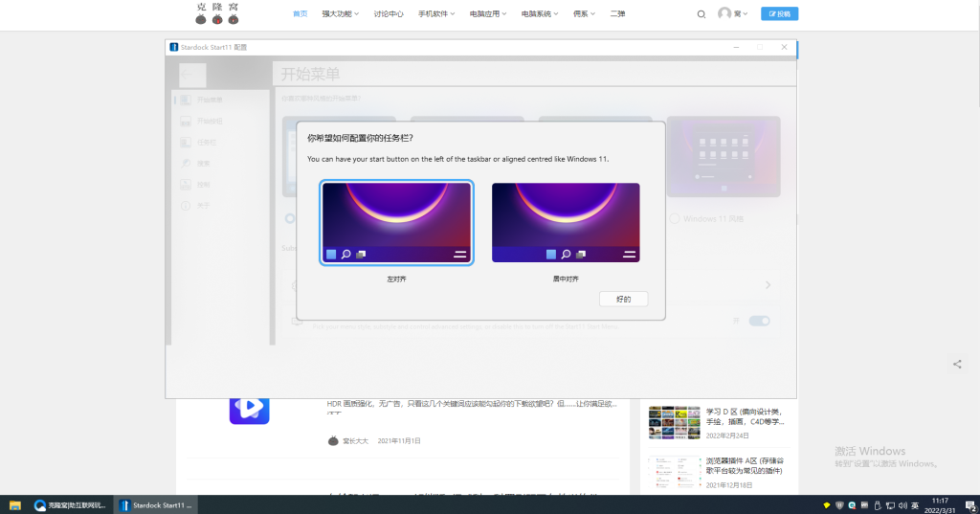
Task: Click the back arrow in Start11 window
Action: pyautogui.click(x=191, y=75)
